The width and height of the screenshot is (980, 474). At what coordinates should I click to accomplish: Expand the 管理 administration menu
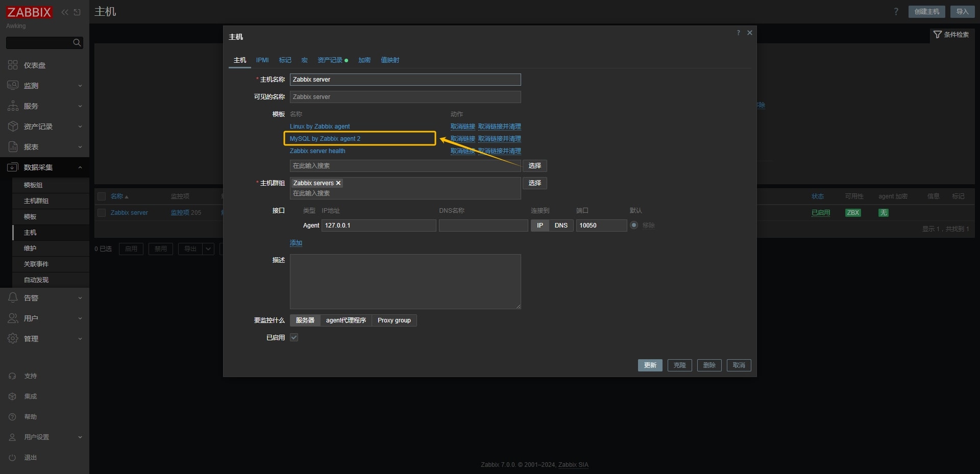[x=44, y=339]
